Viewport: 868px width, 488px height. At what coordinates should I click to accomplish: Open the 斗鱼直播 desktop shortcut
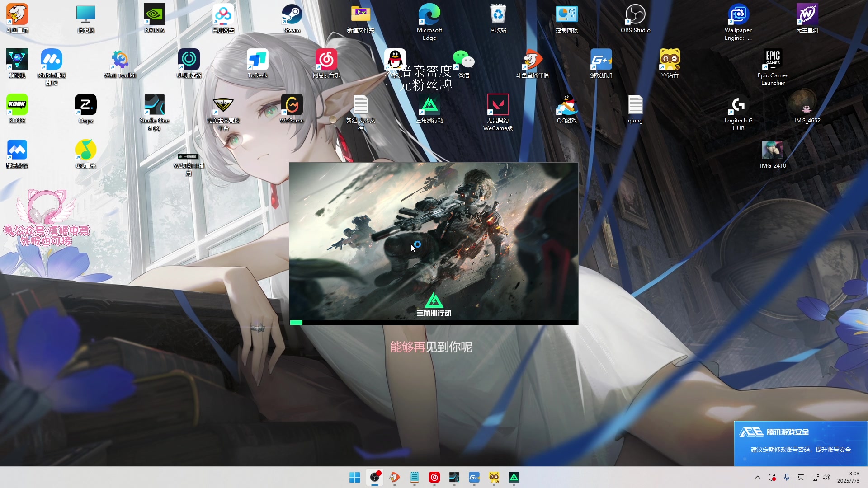click(x=17, y=18)
